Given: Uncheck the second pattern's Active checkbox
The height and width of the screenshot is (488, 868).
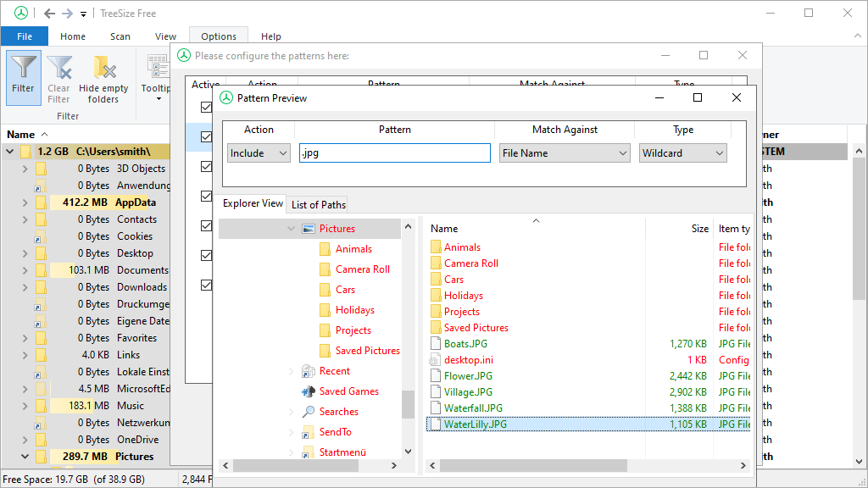Looking at the screenshot, I should click(x=207, y=136).
